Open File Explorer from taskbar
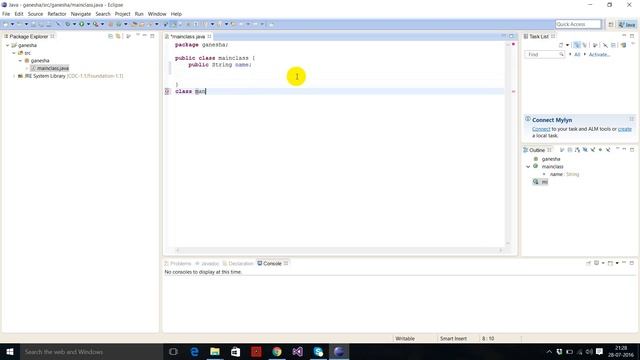Viewport: 640px width, 360px height. coord(215,351)
